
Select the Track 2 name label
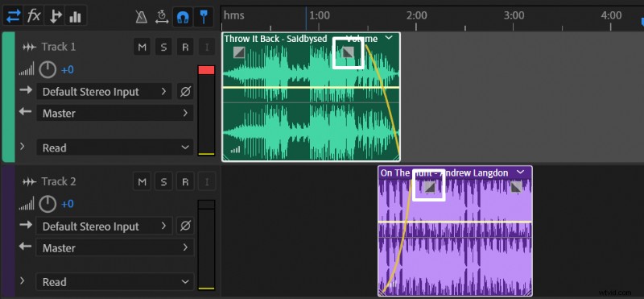58,181
